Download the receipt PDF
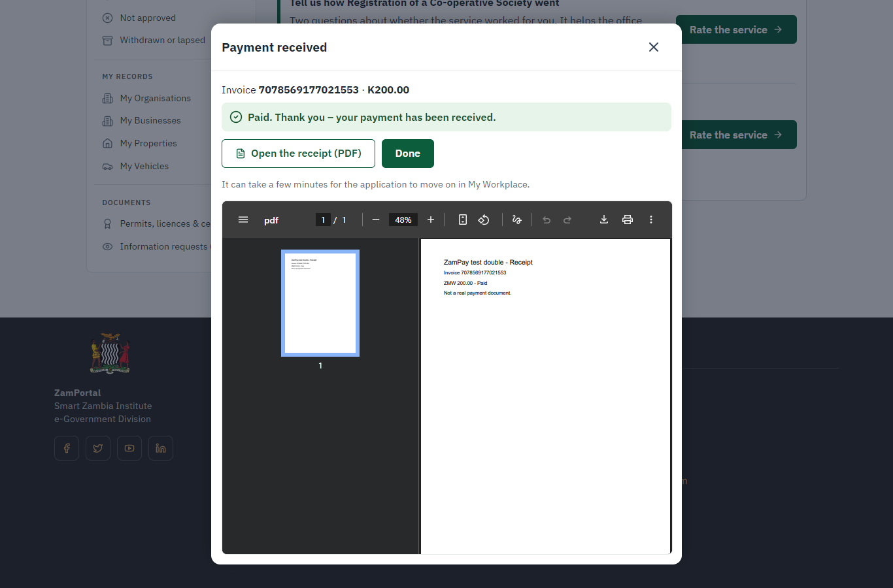Image resolution: width=893 pixels, height=588 pixels. point(604,220)
